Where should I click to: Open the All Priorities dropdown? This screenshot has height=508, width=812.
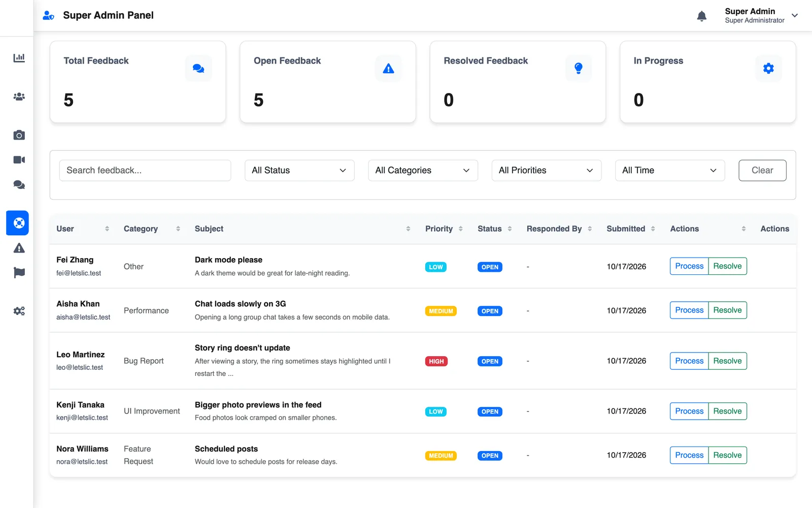pyautogui.click(x=547, y=171)
